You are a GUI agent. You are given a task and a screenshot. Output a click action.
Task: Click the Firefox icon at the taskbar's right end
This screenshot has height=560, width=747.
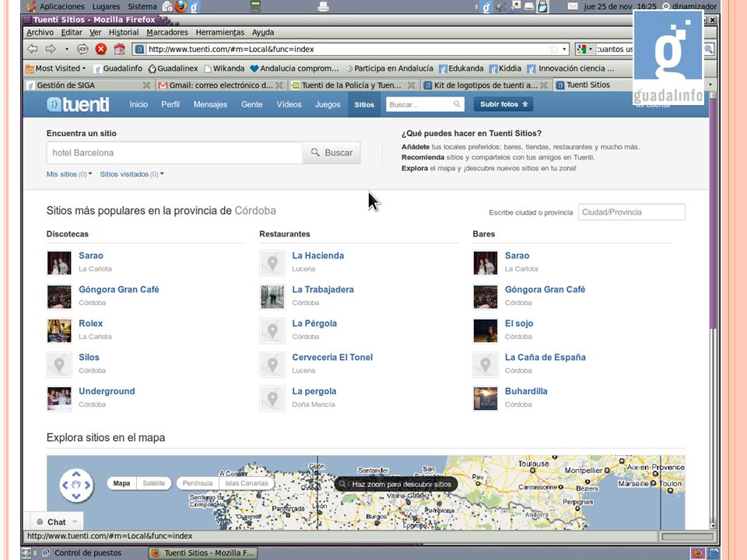click(698, 553)
